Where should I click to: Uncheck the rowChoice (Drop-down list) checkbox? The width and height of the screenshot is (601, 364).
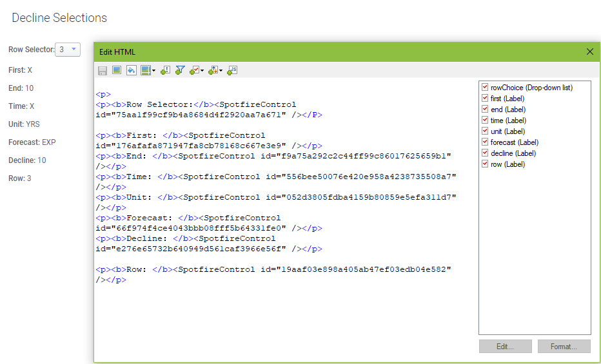(x=485, y=87)
